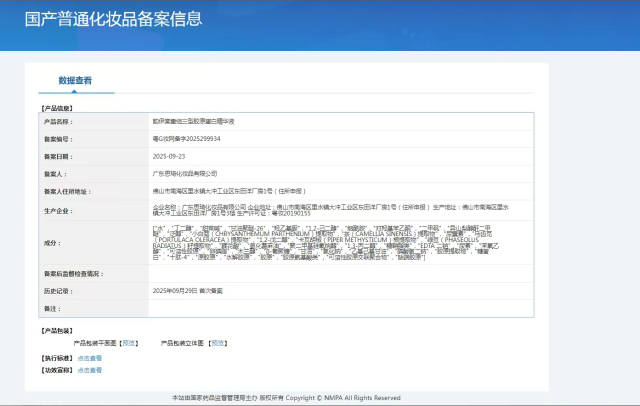The width and height of the screenshot is (640, 406).
Task: Click the 生产企业 row label
Action: 58,211
